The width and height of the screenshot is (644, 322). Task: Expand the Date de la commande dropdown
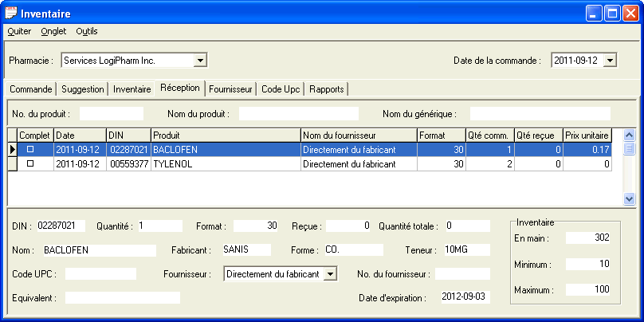pos(610,60)
